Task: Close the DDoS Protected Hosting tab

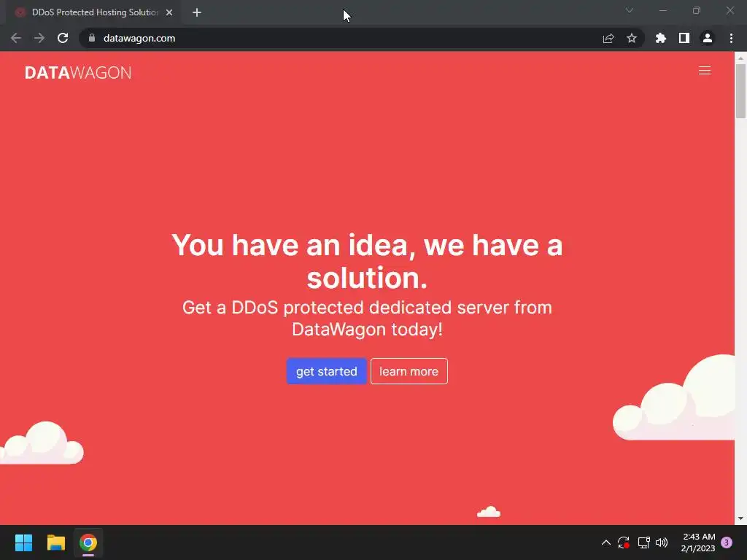Action: (169, 12)
